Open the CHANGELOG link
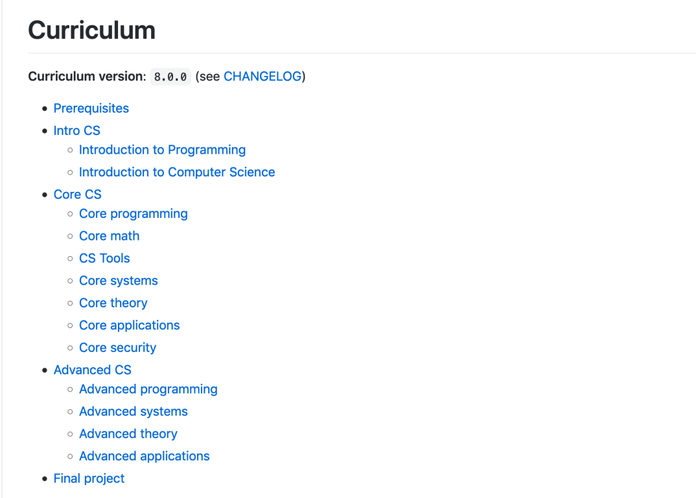Viewport: 700px width, 498px height. point(262,76)
